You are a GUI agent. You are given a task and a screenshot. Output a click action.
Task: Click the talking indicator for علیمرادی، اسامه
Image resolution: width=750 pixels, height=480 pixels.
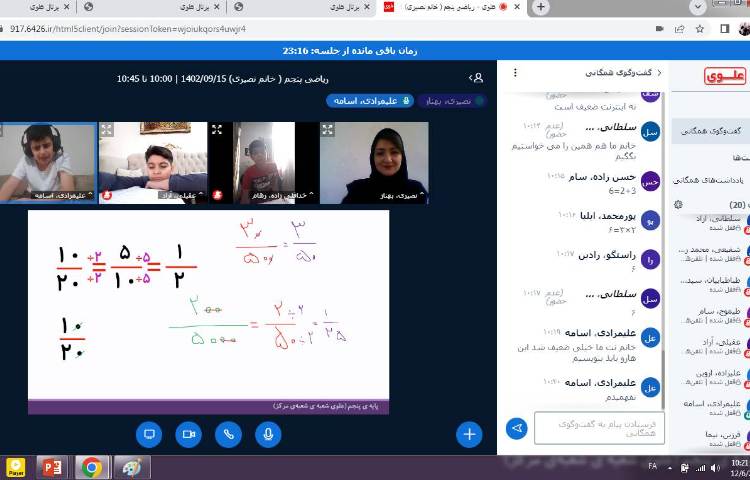click(x=370, y=101)
